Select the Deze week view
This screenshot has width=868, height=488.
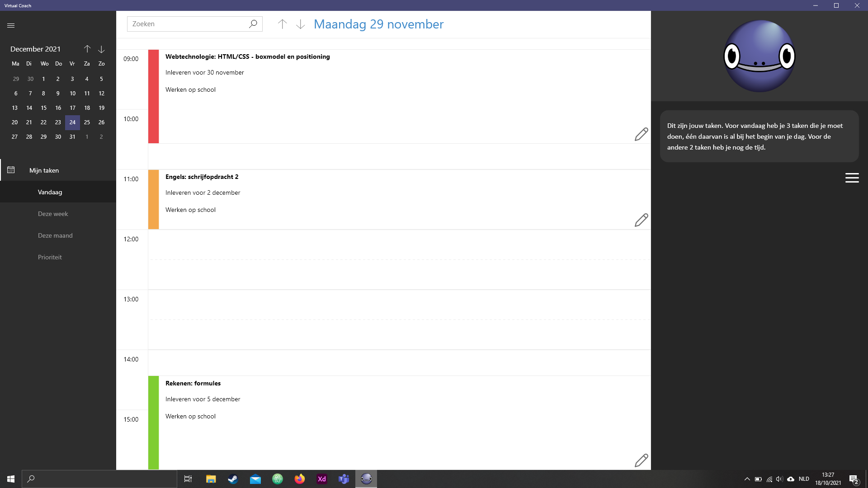click(58, 214)
